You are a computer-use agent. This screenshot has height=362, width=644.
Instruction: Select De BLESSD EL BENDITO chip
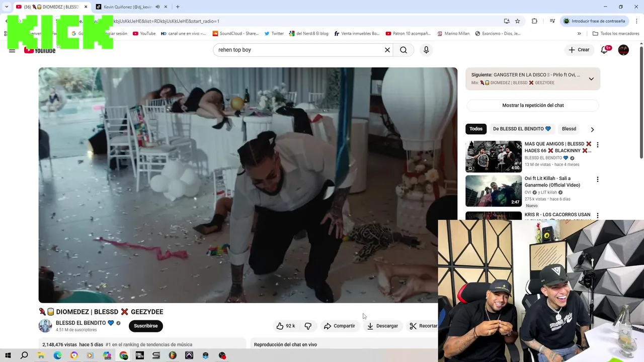point(522,129)
